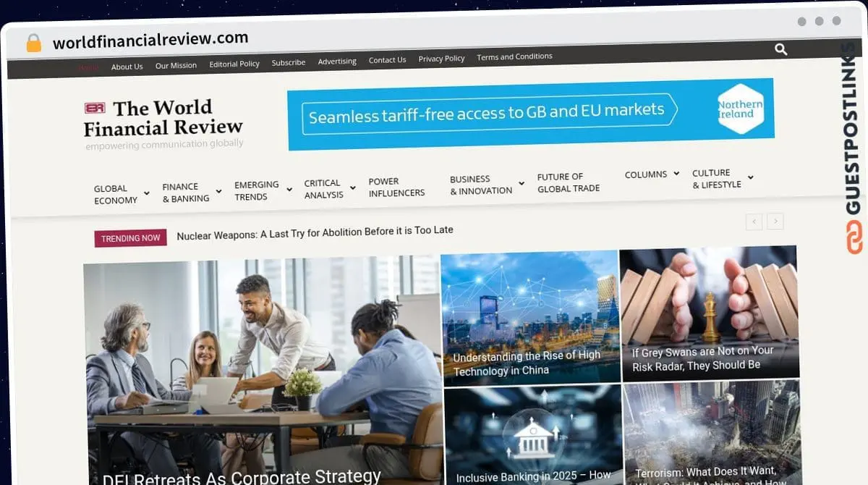Expand the Global Economy menu chevron
This screenshot has height=485, width=868.
147,194
